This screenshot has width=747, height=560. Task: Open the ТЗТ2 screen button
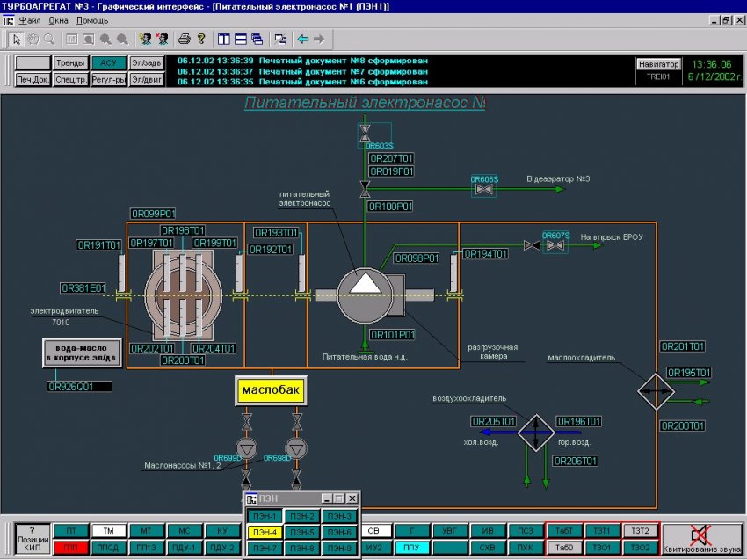click(x=640, y=530)
